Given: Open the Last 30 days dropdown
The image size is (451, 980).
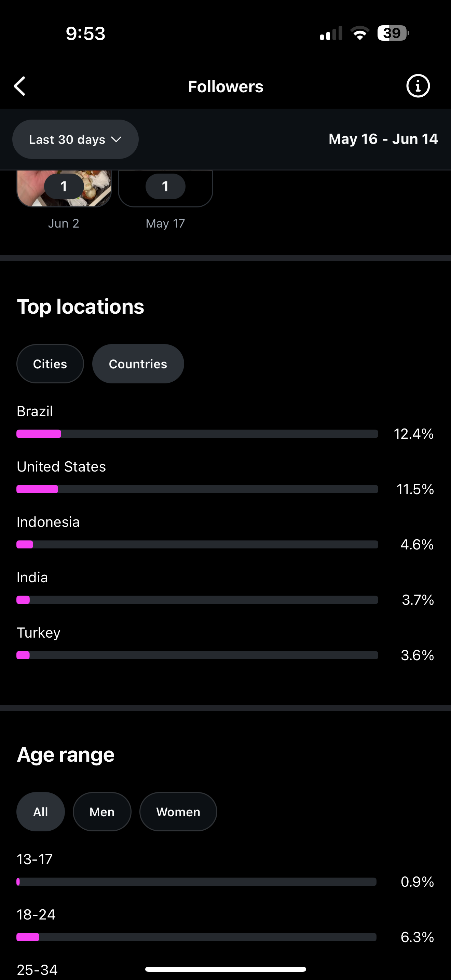Looking at the screenshot, I should (x=75, y=139).
